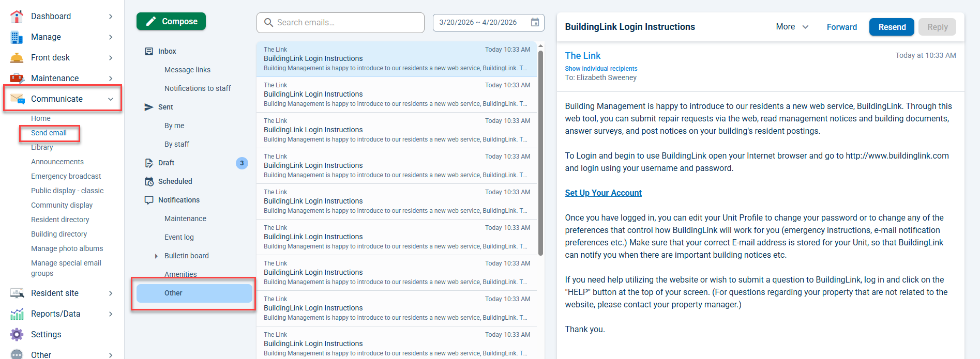Expand the Maintenance menu chevron
980x359 pixels.
pos(111,79)
